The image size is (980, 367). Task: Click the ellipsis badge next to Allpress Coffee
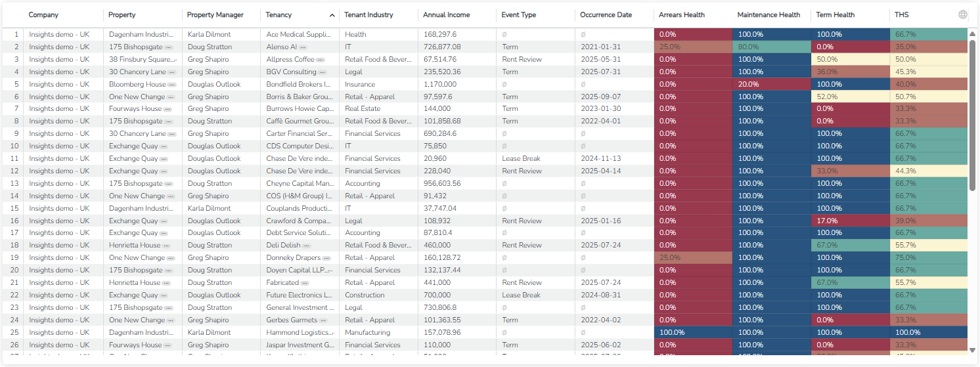click(321, 60)
